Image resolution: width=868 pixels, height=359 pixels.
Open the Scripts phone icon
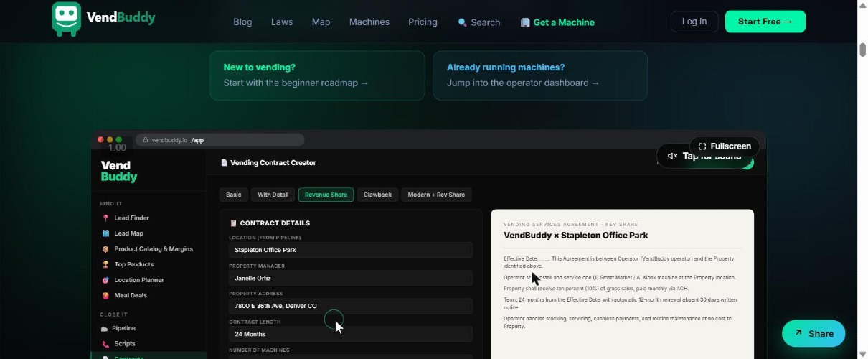[x=105, y=344]
